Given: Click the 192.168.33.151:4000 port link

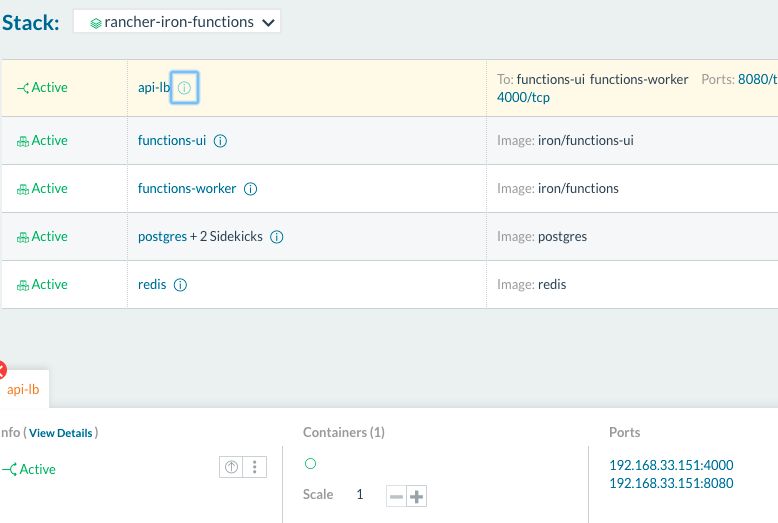Looking at the screenshot, I should coord(671,465).
